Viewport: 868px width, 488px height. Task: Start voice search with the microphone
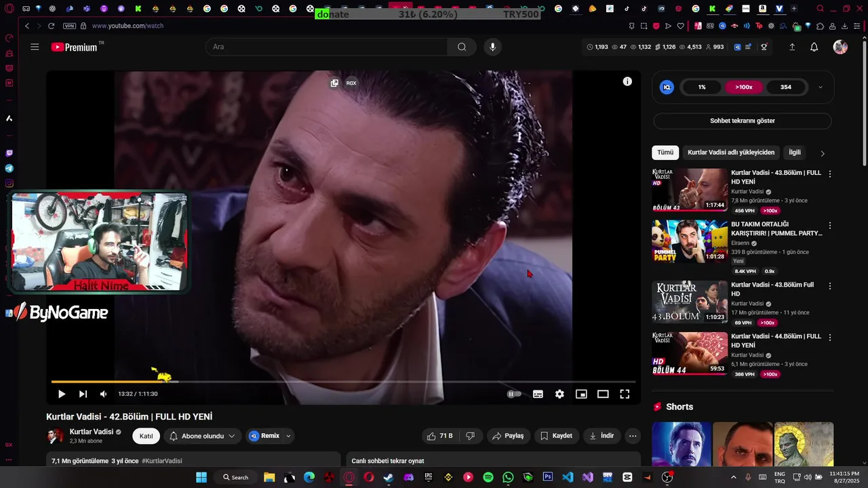point(492,47)
